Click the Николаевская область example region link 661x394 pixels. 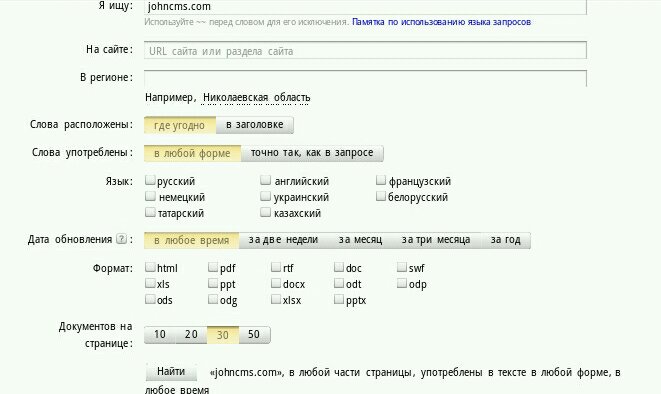(257, 98)
